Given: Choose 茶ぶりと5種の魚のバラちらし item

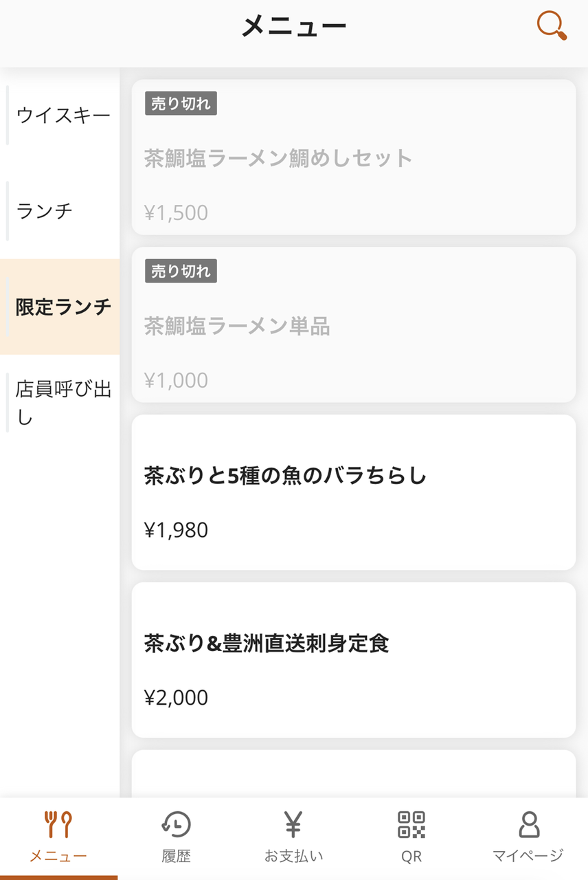Looking at the screenshot, I should (x=286, y=476).
